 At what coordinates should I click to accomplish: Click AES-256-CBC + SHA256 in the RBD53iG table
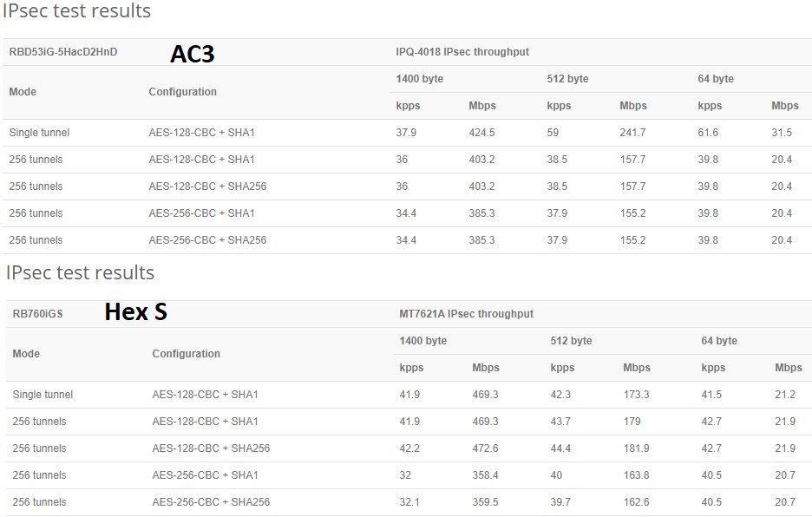tap(207, 240)
